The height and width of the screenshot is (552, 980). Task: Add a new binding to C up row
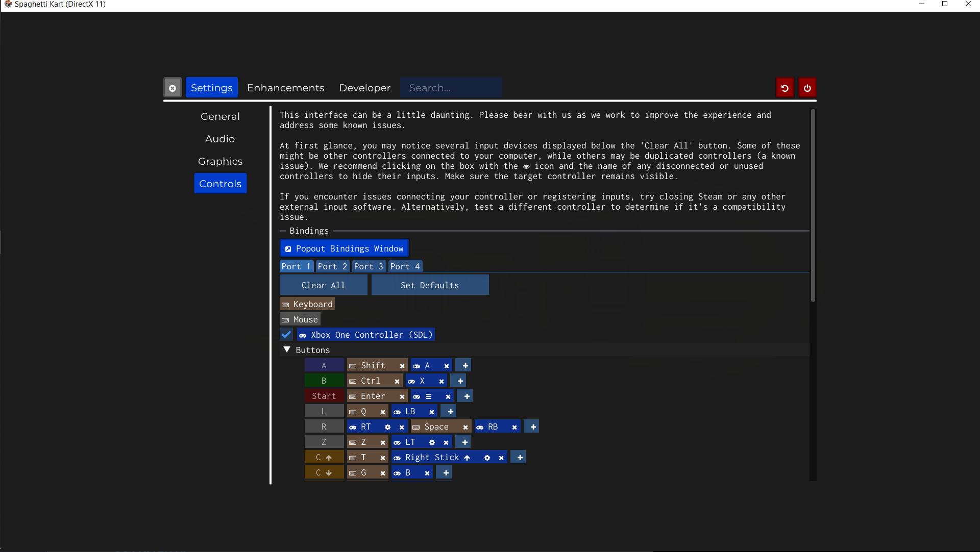click(x=520, y=458)
